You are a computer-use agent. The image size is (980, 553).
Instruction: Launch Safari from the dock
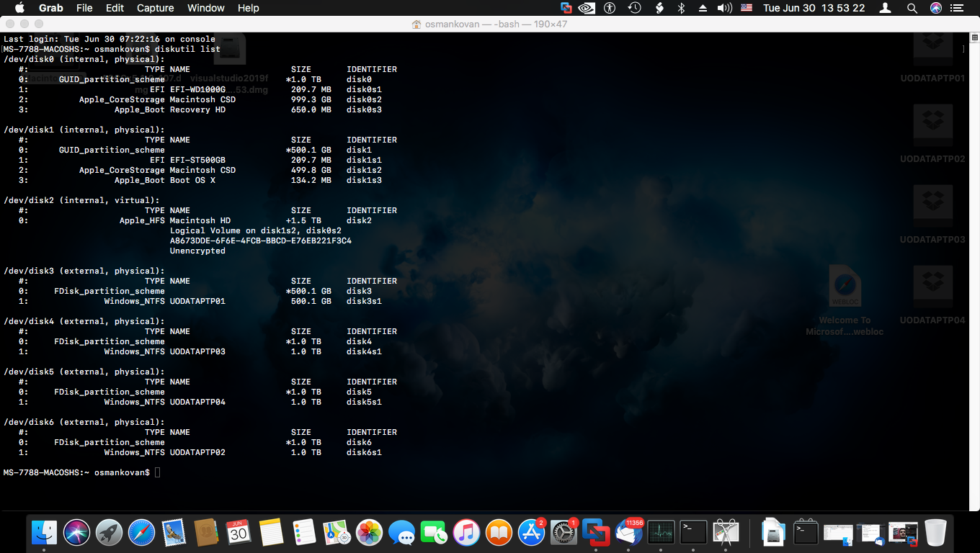tap(142, 533)
